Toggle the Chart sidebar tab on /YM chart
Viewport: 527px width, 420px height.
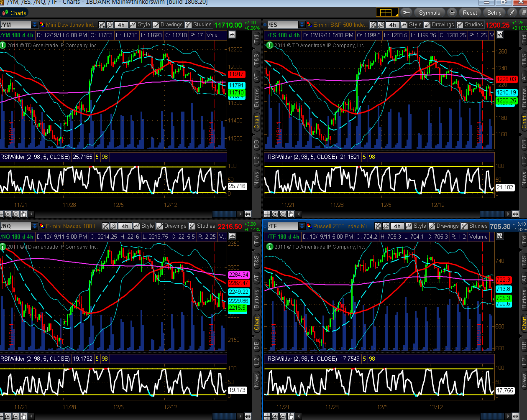(256, 122)
